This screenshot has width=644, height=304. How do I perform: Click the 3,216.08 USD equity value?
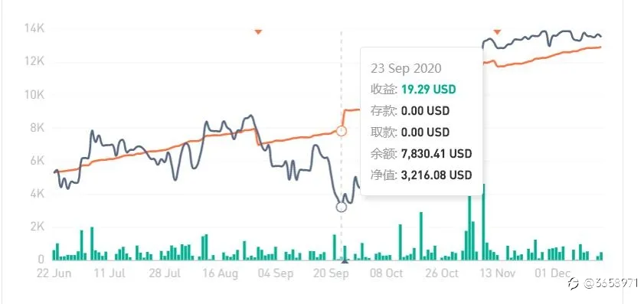pyautogui.click(x=436, y=175)
